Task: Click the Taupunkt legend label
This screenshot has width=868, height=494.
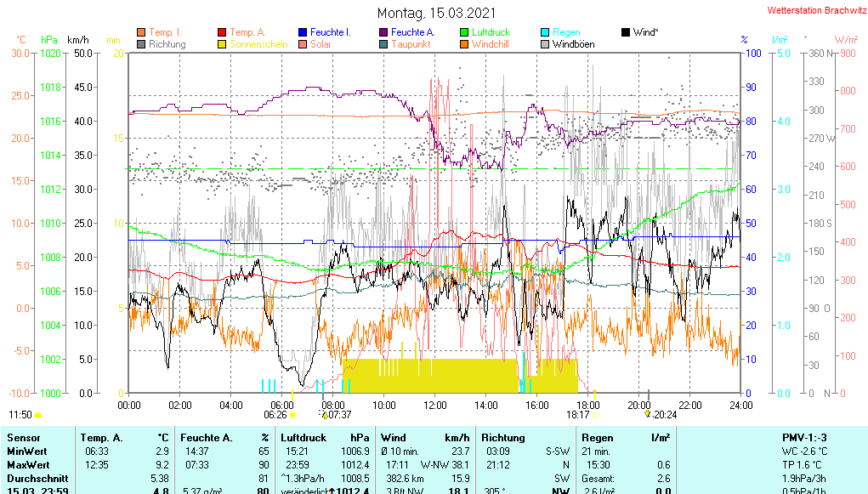Action: pyautogui.click(x=411, y=44)
